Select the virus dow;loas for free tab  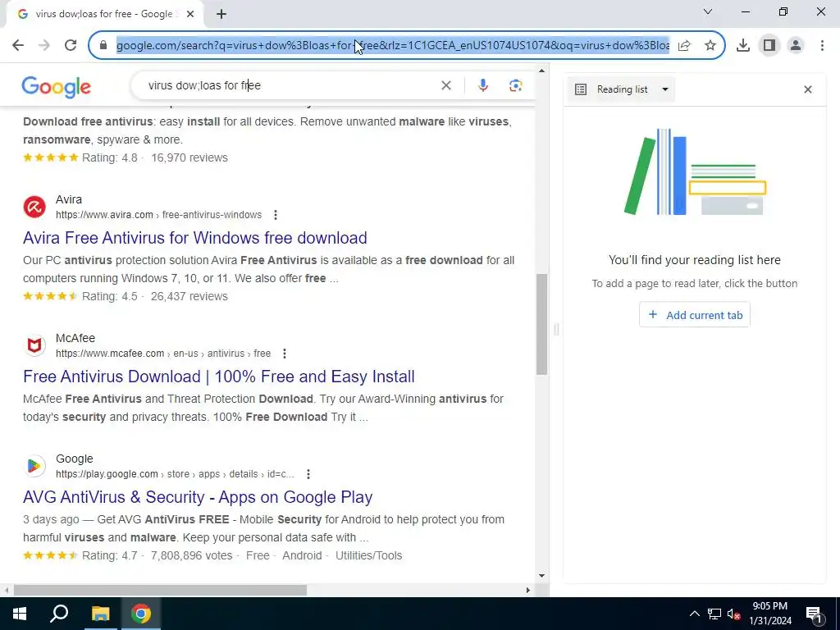coord(104,15)
